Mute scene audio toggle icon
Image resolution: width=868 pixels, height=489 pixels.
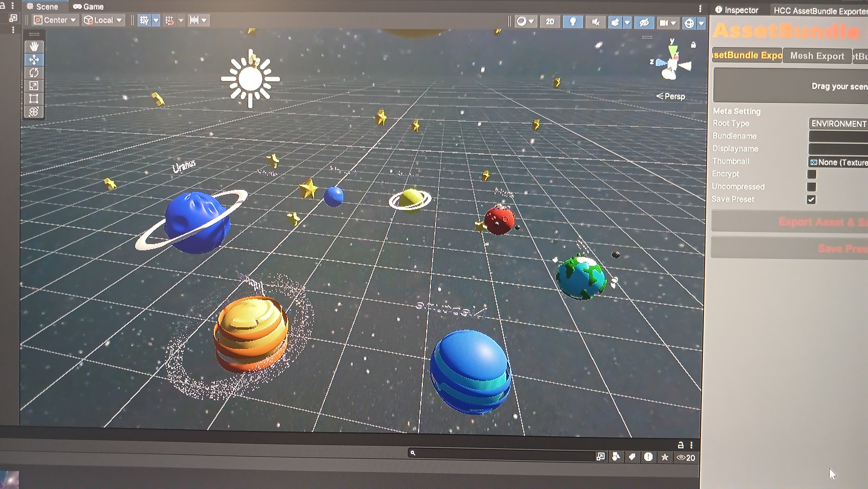point(595,22)
